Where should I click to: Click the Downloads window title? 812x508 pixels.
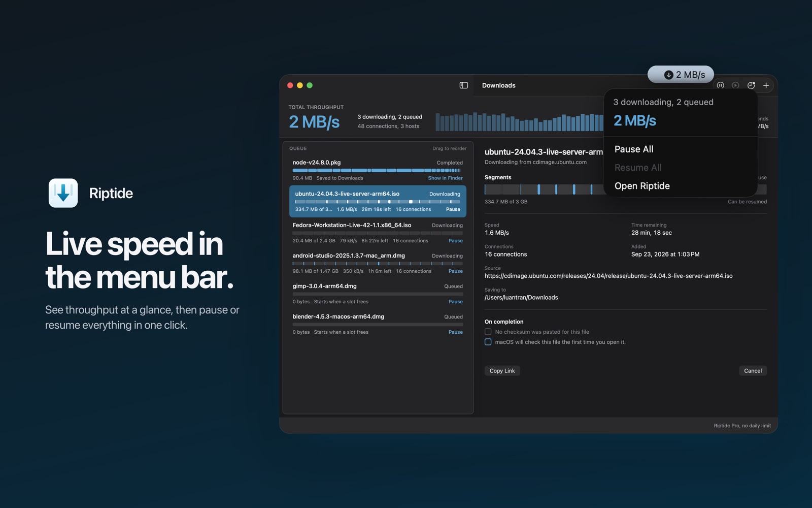(499, 85)
